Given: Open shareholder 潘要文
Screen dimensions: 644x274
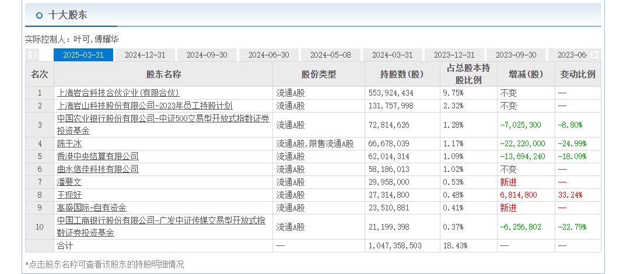Looking at the screenshot, I should [69, 182].
